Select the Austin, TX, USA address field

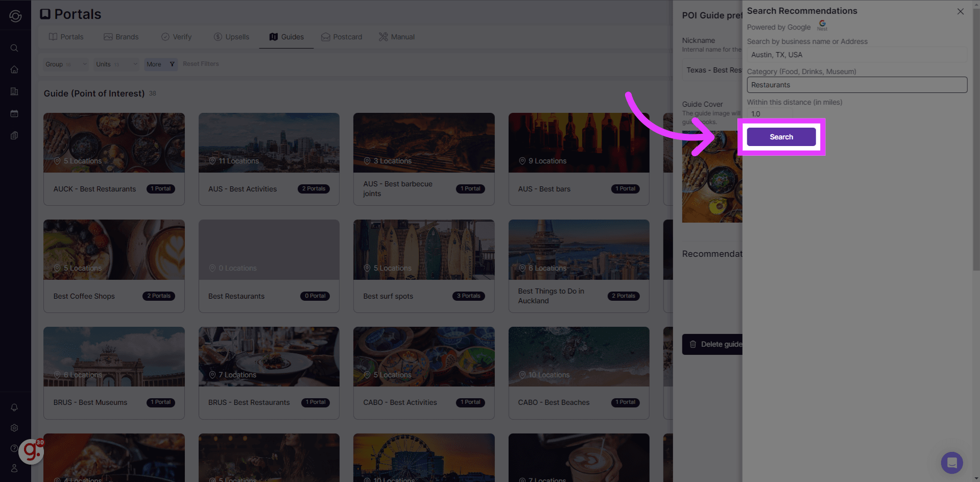(x=857, y=55)
